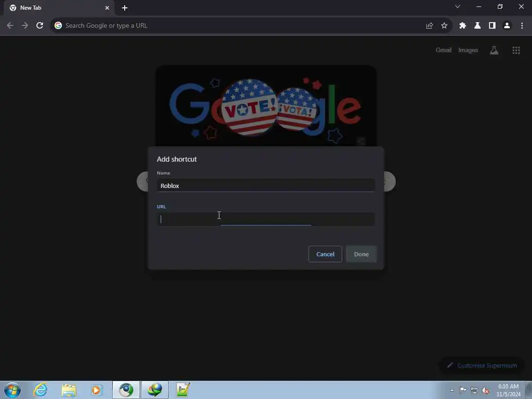Open Internet Download Manager taskbar icon
Image resolution: width=532 pixels, height=399 pixels.
coord(155,390)
